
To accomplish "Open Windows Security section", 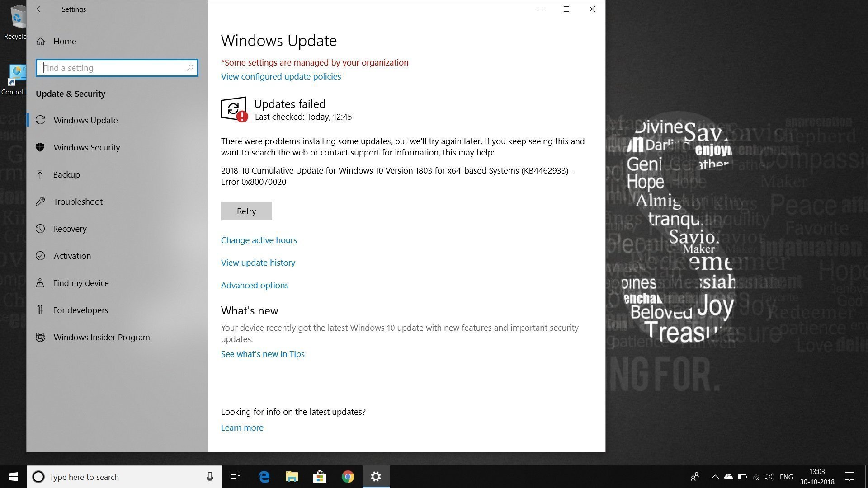I will coord(117,147).
